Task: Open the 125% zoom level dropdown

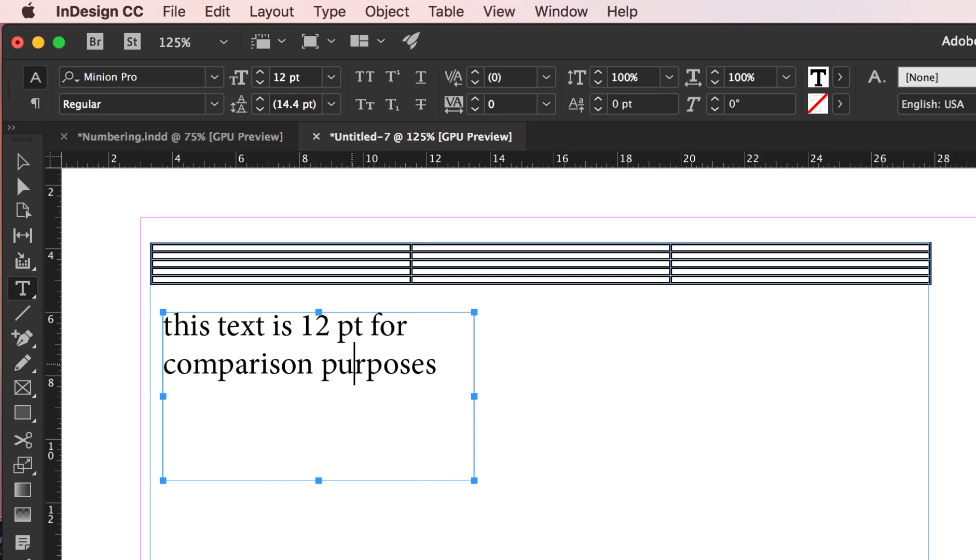Action: [224, 42]
